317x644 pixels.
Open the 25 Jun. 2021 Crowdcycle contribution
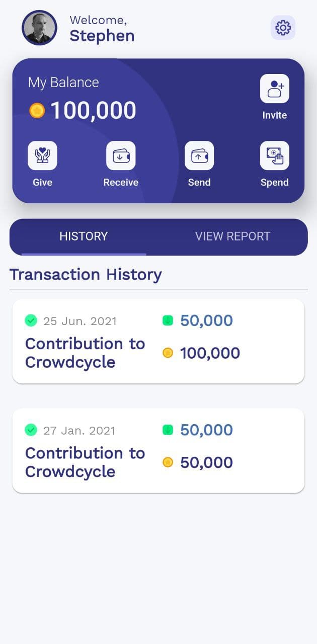tap(86, 353)
